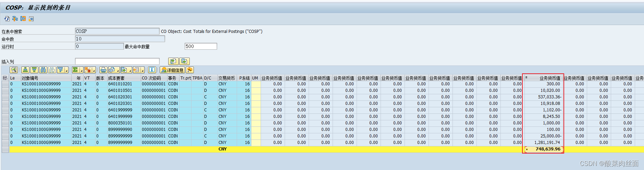Click the TPBA column header
This screenshot has width=644, height=170.
coord(197,78)
